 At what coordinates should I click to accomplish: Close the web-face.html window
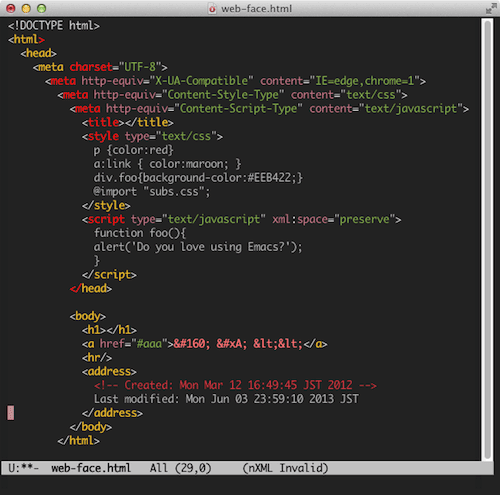point(11,9)
